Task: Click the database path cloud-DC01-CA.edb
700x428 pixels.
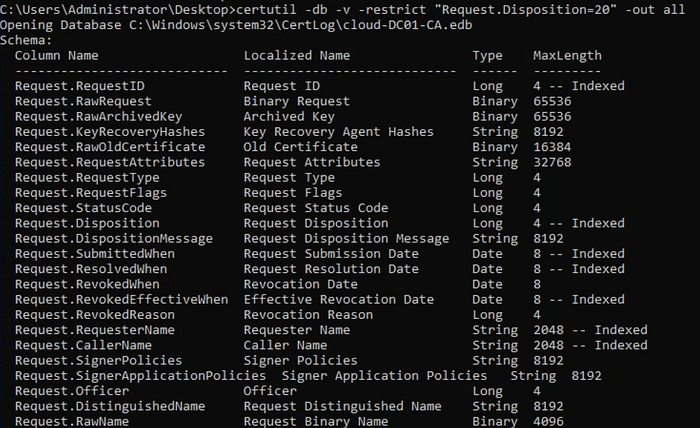Action: click(x=301, y=25)
